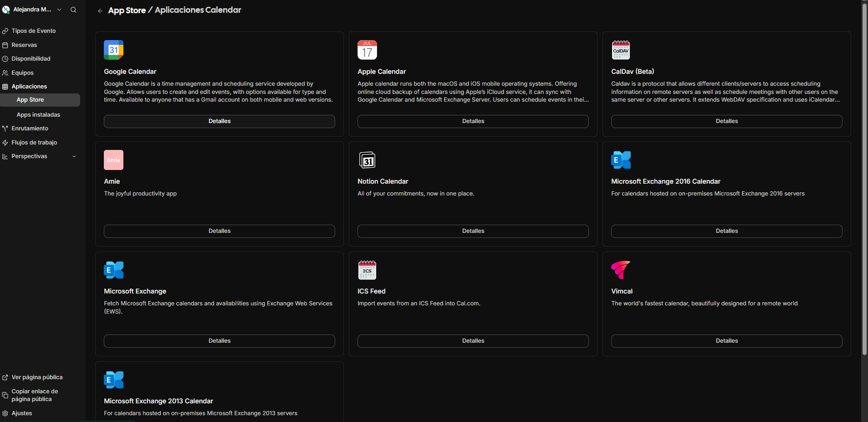Image resolution: width=868 pixels, height=422 pixels.
Task: Click the Google Calendar app icon
Action: (x=113, y=50)
